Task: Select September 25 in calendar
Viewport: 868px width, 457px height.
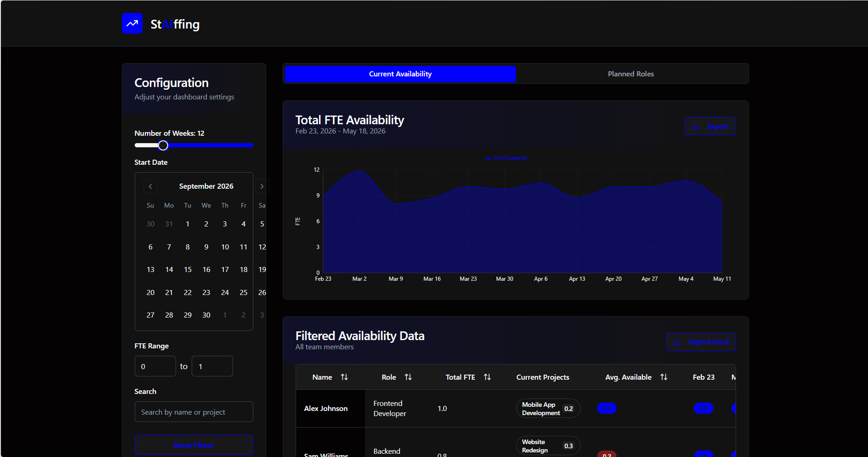Action: [x=244, y=293]
